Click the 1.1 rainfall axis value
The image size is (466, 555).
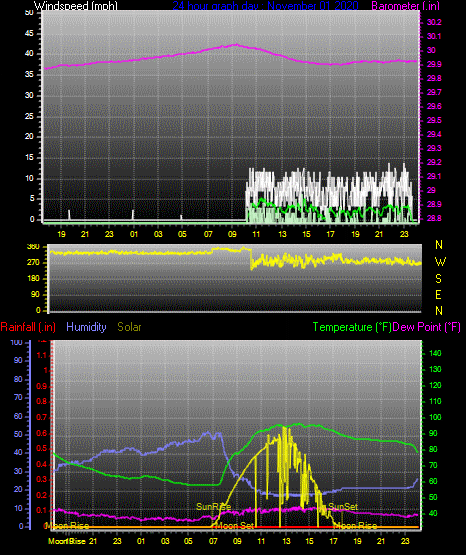(42, 355)
